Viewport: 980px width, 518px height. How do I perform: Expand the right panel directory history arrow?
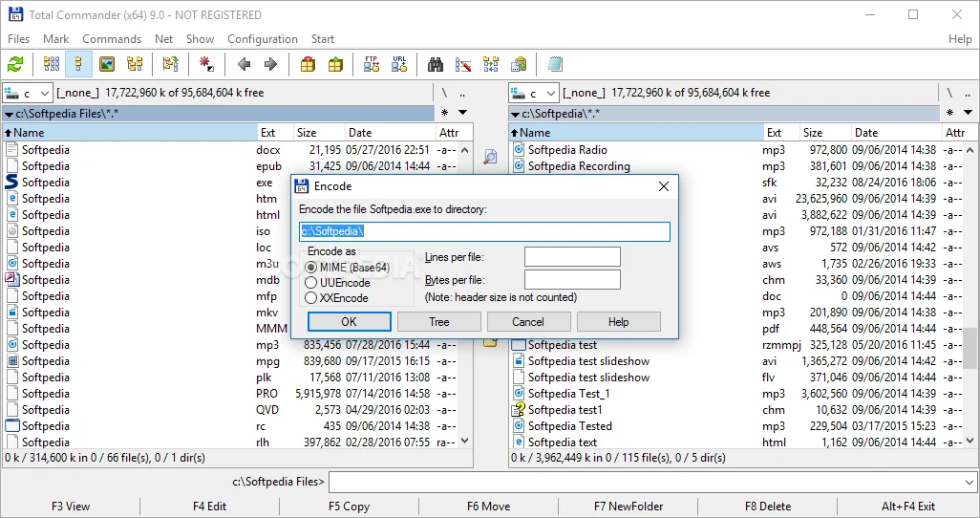[x=969, y=113]
